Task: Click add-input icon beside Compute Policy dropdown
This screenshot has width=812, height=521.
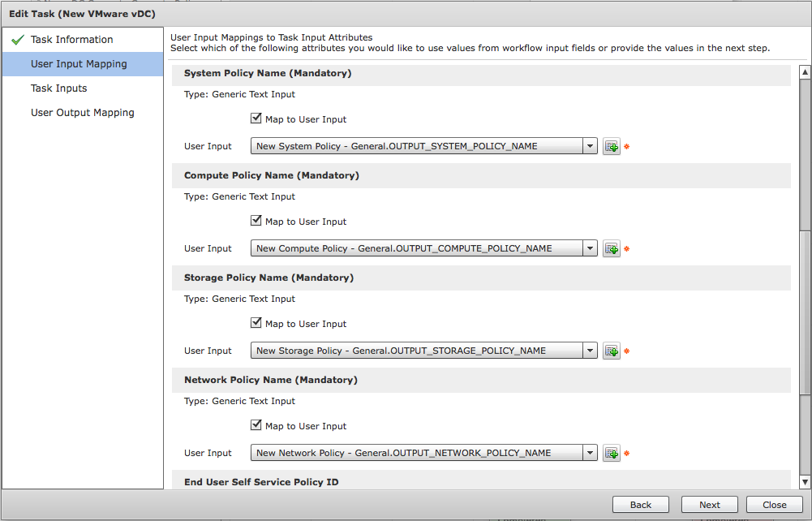Action: tap(612, 248)
